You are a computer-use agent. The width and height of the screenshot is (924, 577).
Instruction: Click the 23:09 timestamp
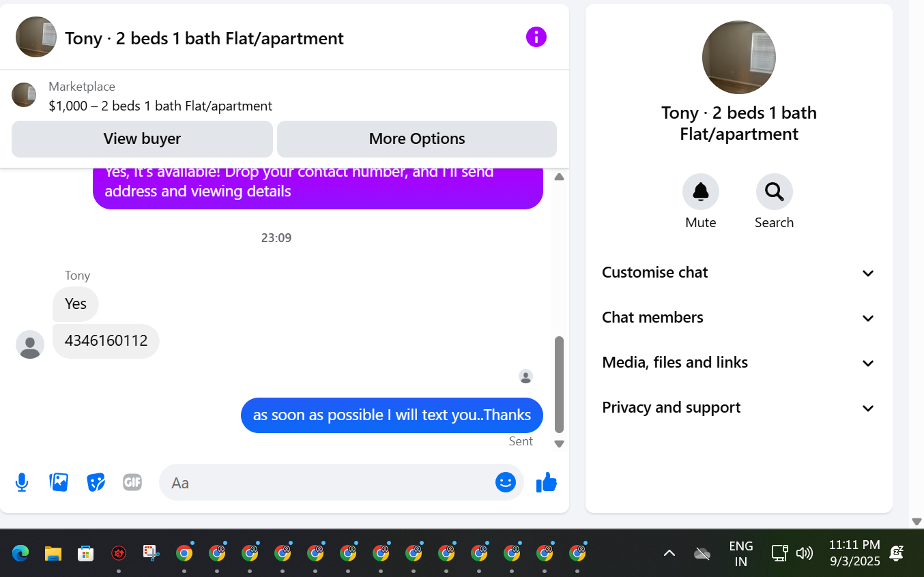[x=276, y=238]
